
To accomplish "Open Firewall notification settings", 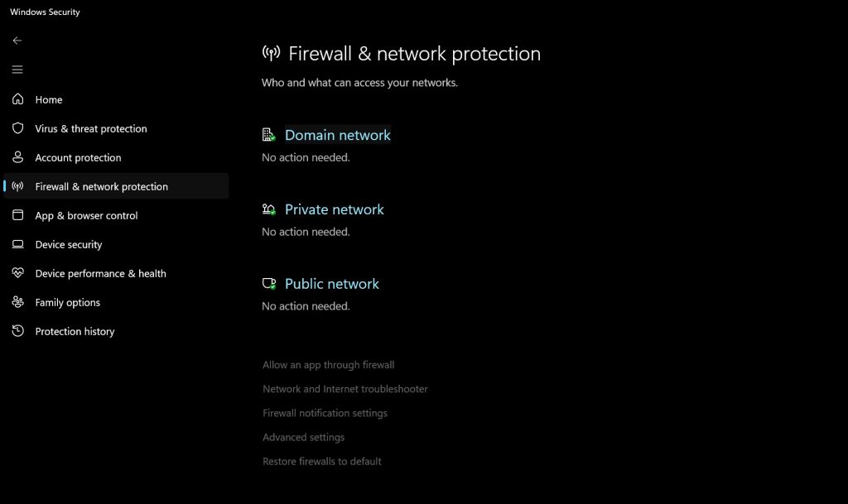I will click(x=325, y=413).
